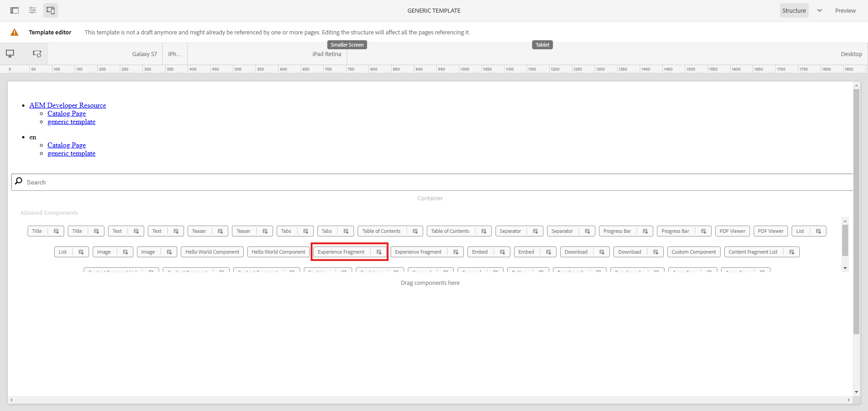Click the Allowed Components scrollbar down arrow
Image resolution: width=868 pixels, height=411 pixels.
tap(845, 268)
